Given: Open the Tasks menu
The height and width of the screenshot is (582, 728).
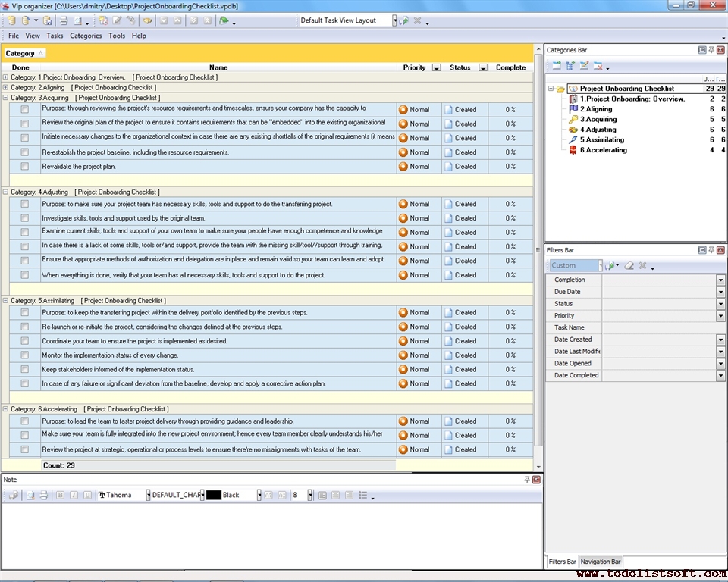Looking at the screenshot, I should coord(55,36).
